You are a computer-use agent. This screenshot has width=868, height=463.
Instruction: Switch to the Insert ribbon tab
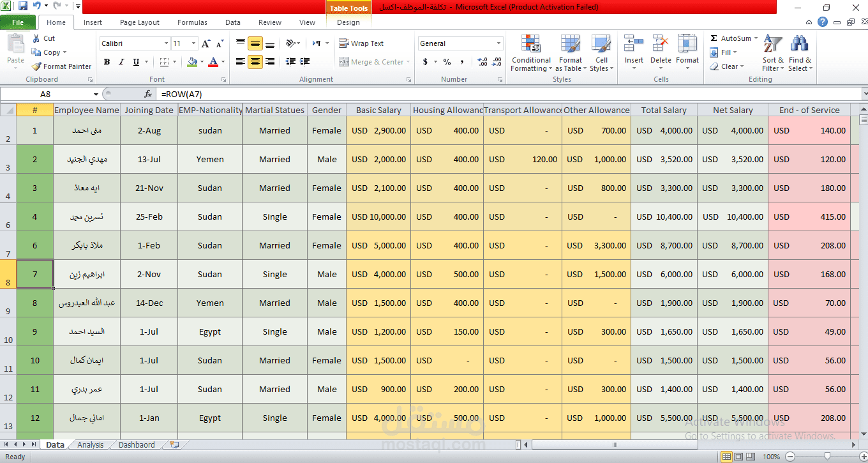[x=93, y=22]
